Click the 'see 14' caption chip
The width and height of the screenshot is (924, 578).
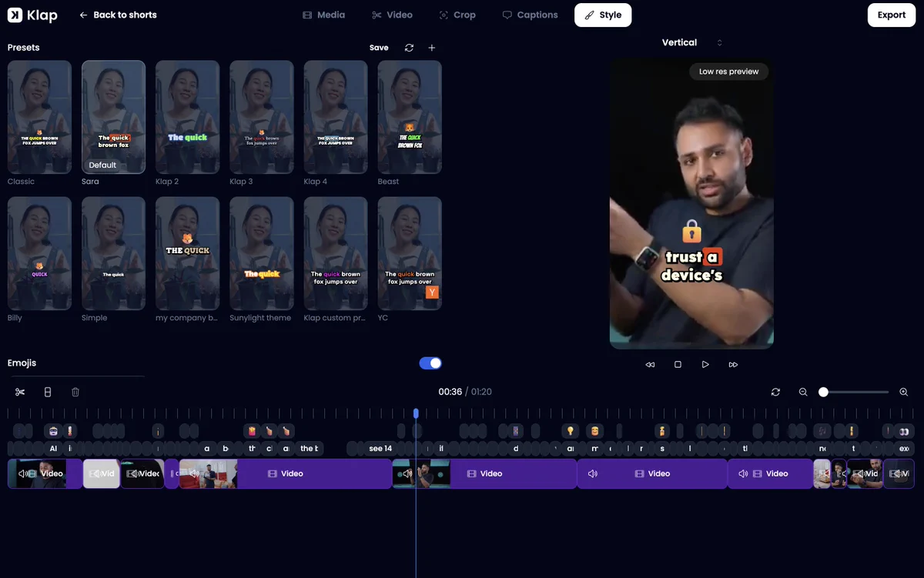pos(380,449)
